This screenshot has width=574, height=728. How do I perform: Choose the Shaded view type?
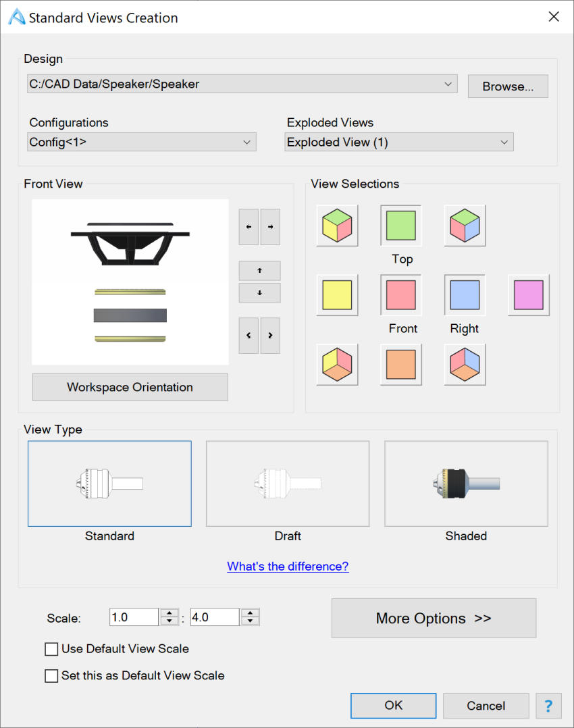(466, 484)
